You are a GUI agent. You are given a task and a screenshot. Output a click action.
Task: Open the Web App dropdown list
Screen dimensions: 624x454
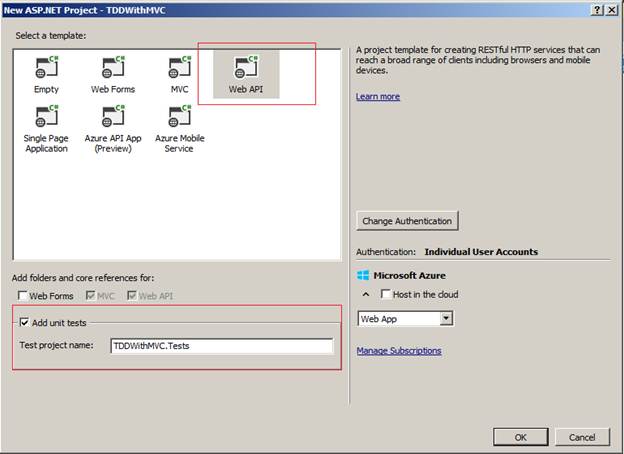click(447, 318)
